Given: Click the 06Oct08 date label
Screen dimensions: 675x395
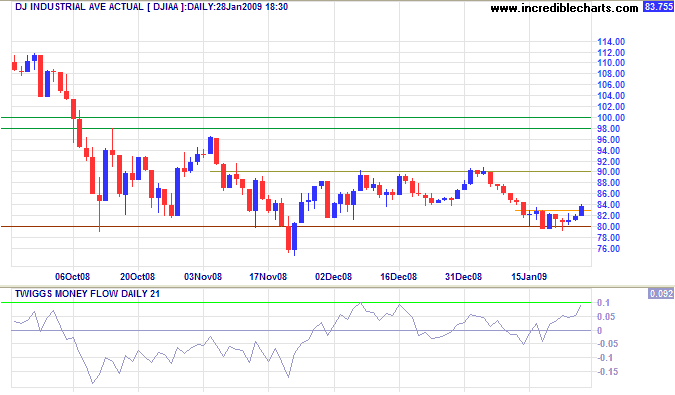Looking at the screenshot, I should (x=72, y=277).
